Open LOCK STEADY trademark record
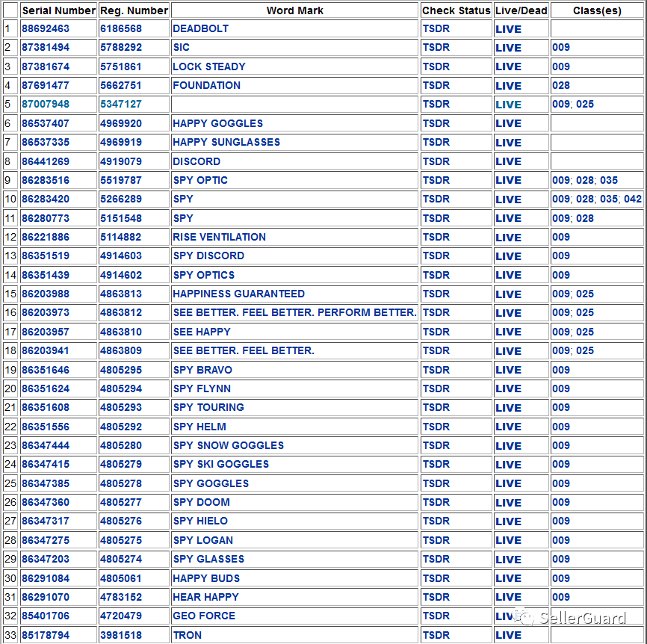This screenshot has height=644, width=647. (x=209, y=66)
